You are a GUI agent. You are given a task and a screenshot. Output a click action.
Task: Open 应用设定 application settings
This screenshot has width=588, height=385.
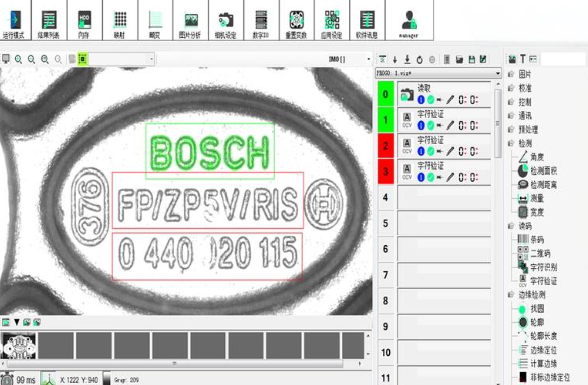332,21
